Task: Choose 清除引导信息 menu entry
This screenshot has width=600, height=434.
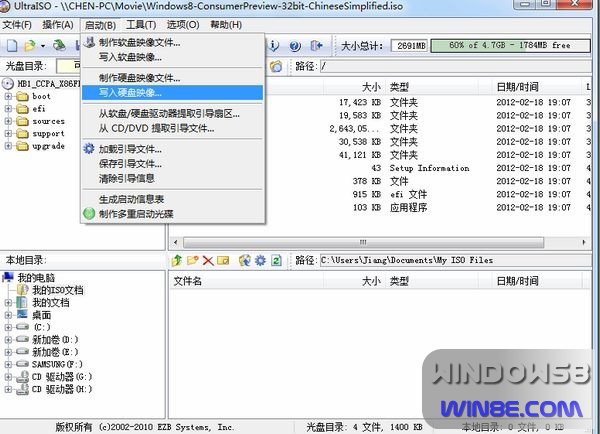Action: [x=173, y=178]
